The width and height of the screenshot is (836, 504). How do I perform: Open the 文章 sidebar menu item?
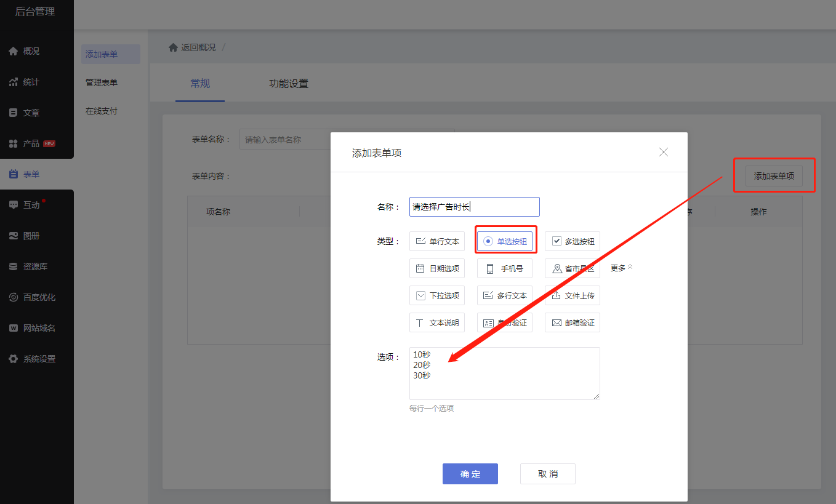(x=37, y=113)
